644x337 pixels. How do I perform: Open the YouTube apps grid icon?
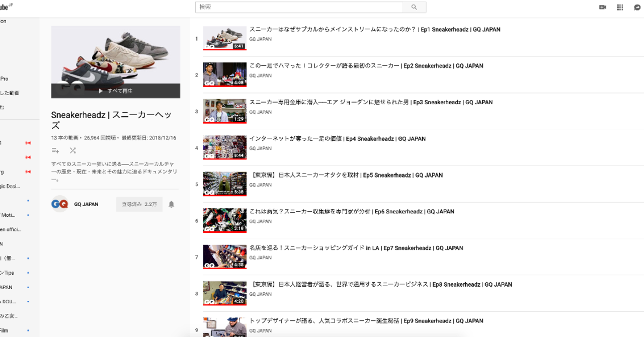click(x=620, y=7)
